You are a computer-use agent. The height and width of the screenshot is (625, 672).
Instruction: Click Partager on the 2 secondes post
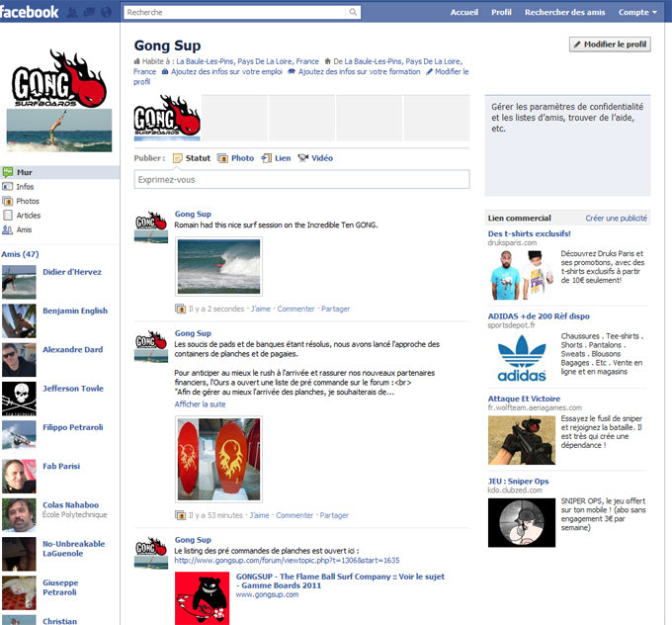(336, 309)
